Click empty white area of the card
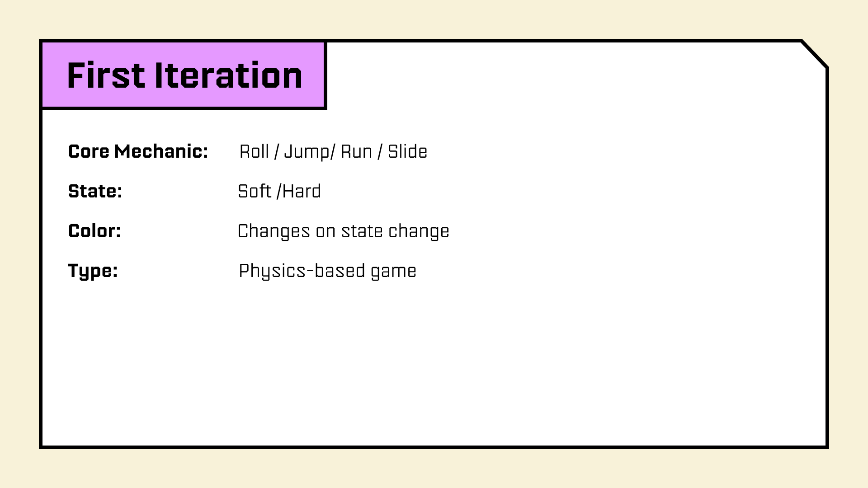 click(x=542, y=352)
